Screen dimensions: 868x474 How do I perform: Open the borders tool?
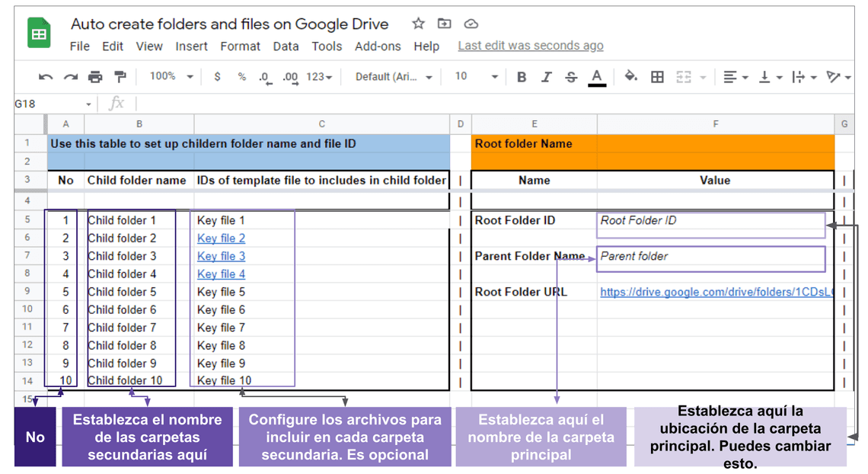[x=657, y=77]
